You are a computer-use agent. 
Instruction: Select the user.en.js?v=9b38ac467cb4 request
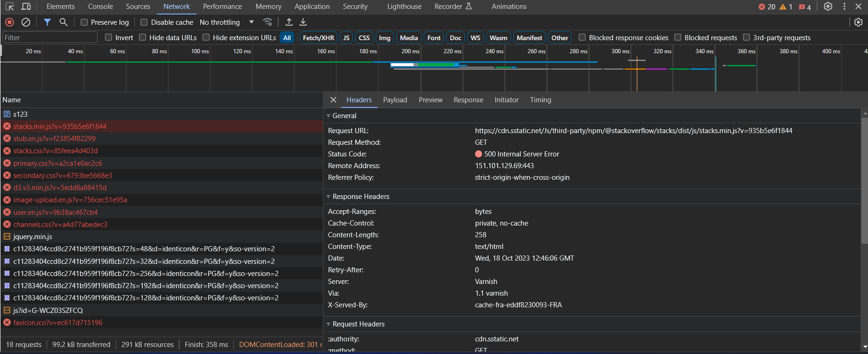tap(161, 212)
